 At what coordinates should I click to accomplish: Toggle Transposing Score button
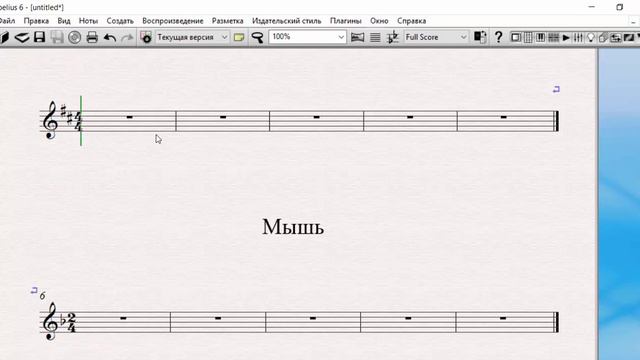click(x=393, y=37)
